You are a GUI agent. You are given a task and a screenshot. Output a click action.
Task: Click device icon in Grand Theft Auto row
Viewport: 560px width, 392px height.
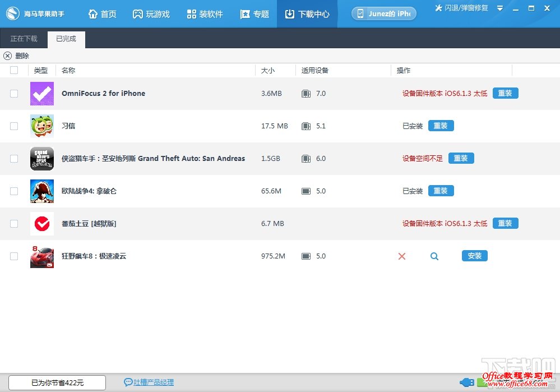pyautogui.click(x=306, y=159)
